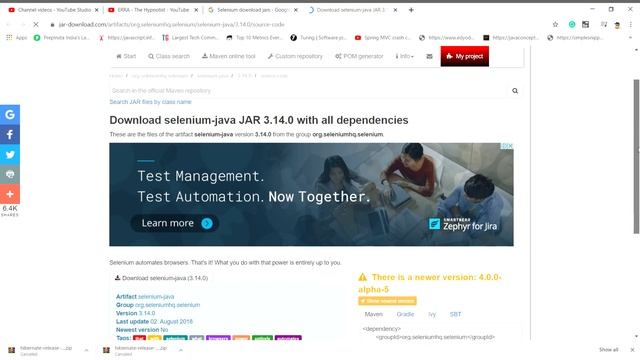The width and height of the screenshot is (640, 360).
Task: Select the Maven dependency tab
Action: pyautogui.click(x=373, y=314)
